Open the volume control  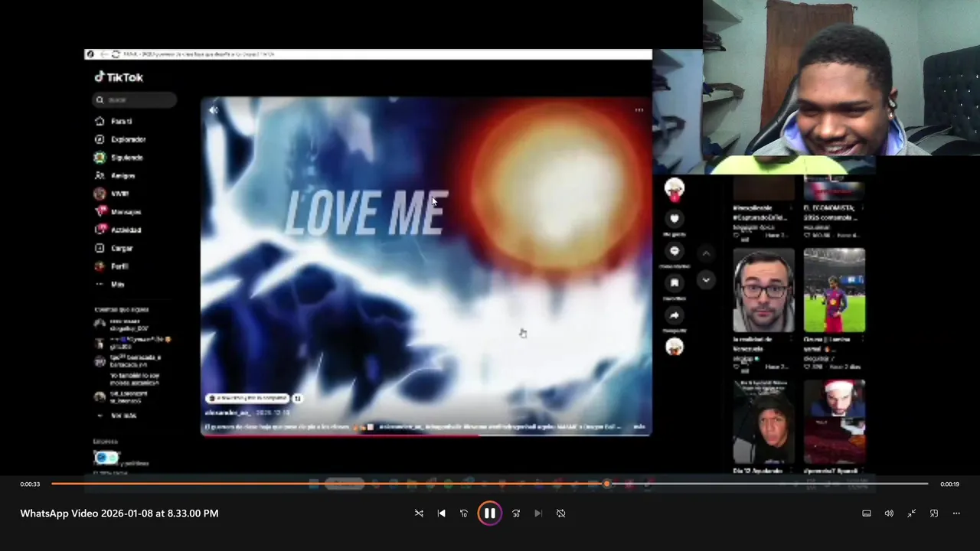pos(889,514)
